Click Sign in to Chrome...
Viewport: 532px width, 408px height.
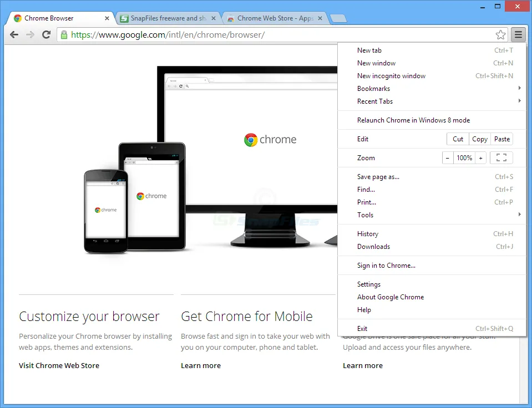pyautogui.click(x=432, y=266)
